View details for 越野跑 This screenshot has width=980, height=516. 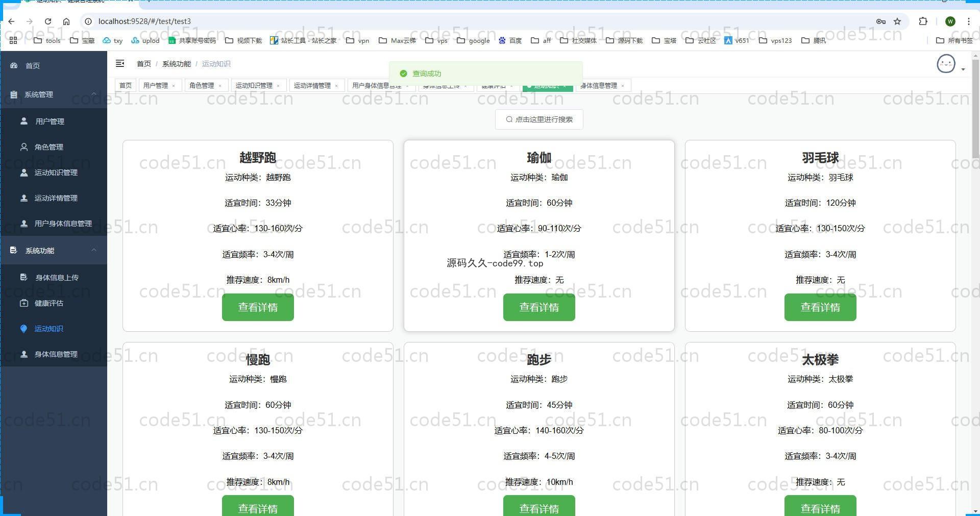[258, 307]
